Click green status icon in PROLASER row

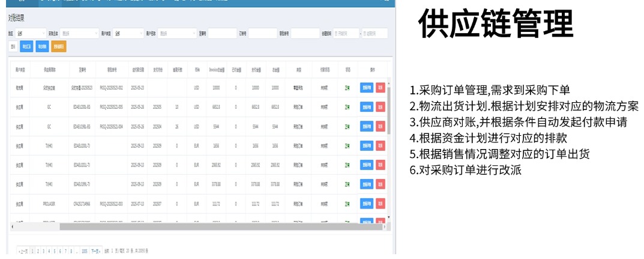[347, 204]
